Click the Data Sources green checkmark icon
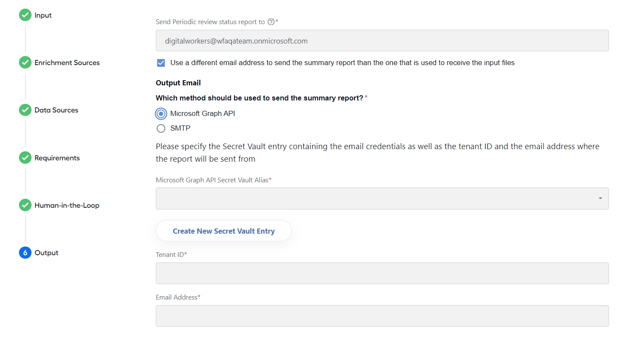The height and width of the screenshot is (347, 644). tap(25, 110)
